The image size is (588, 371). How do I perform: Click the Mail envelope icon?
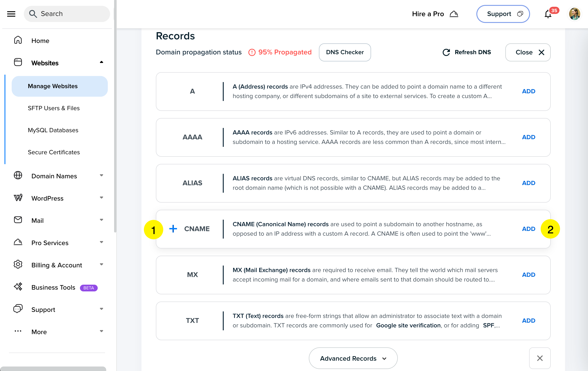point(18,220)
